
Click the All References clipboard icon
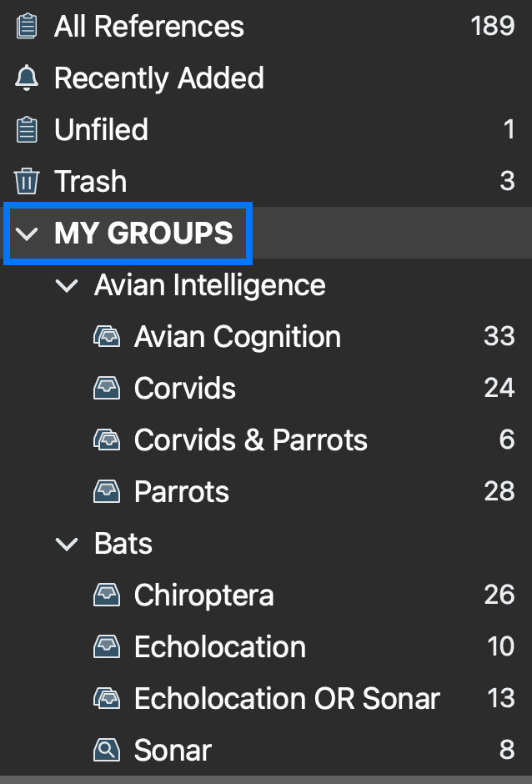click(27, 27)
